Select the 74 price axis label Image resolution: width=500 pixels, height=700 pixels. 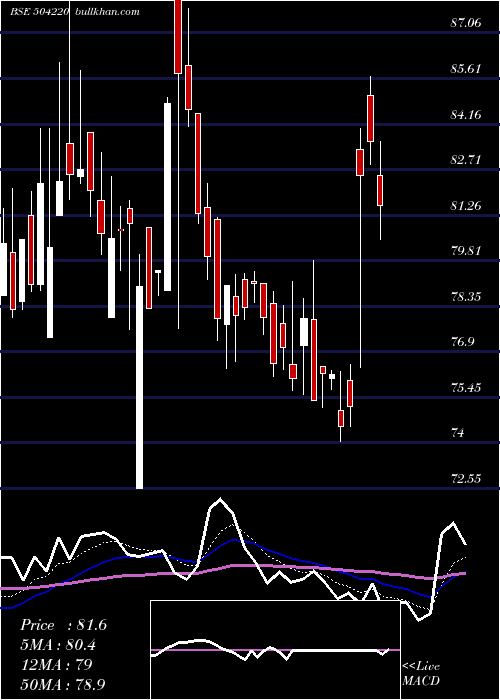point(458,433)
